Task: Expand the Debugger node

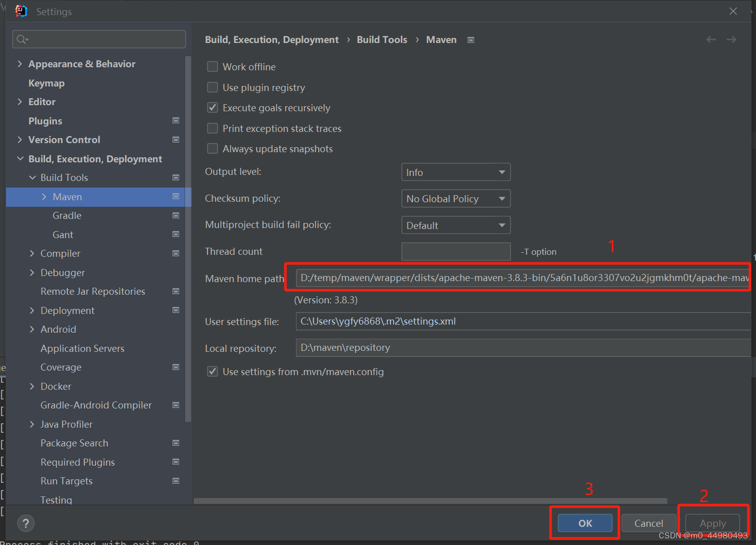Action: tap(32, 272)
